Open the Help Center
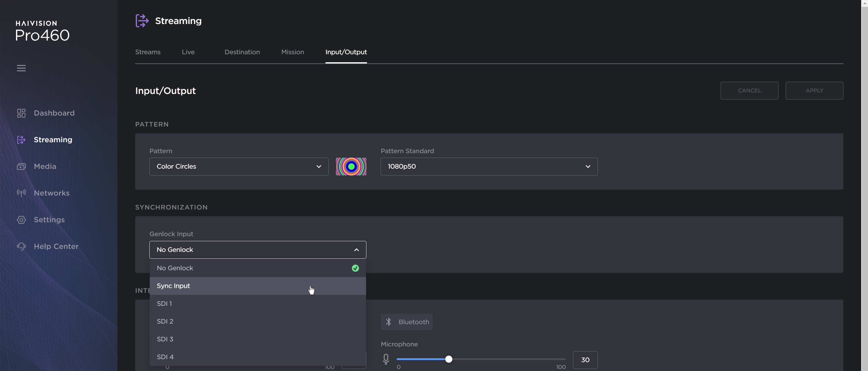The width and height of the screenshot is (868, 371). (56, 246)
